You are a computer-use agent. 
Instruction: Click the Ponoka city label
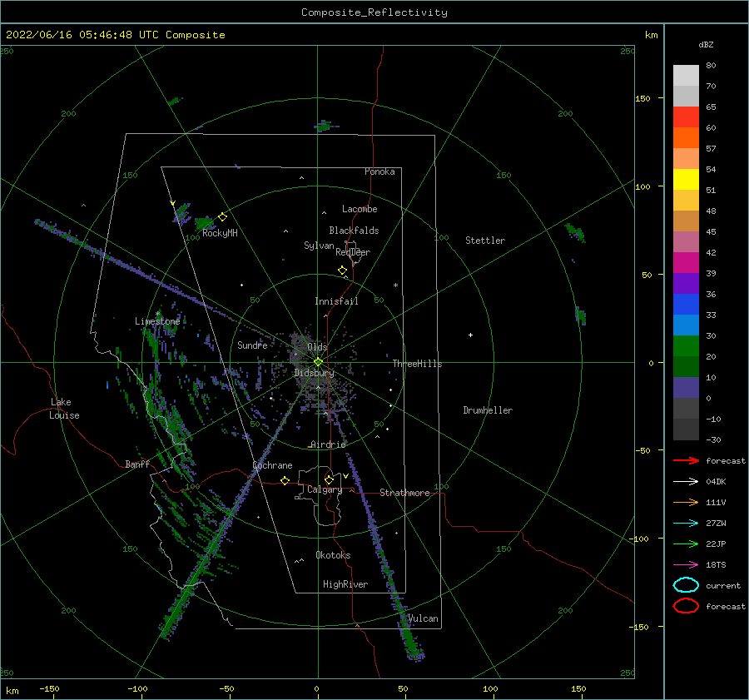click(x=379, y=171)
